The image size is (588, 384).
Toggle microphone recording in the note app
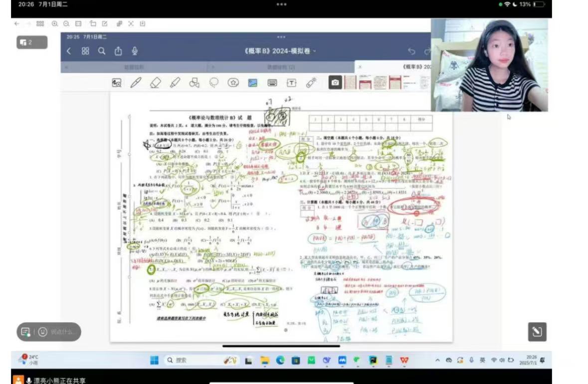pyautogui.click(x=135, y=51)
